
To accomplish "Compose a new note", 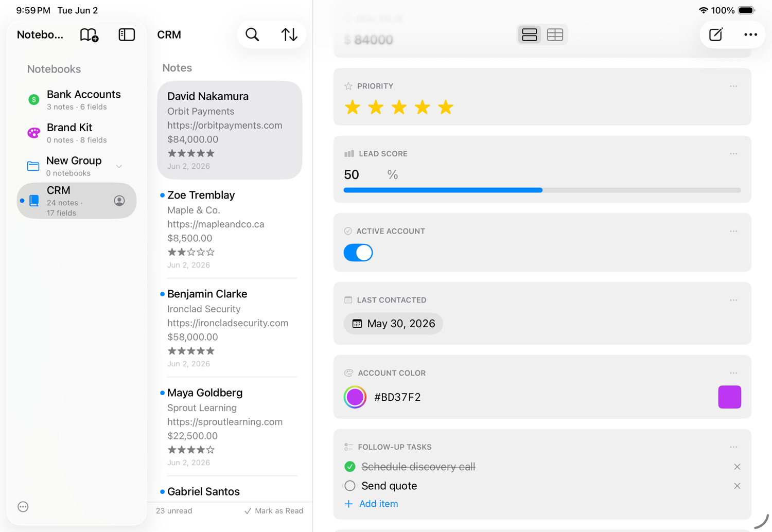I will (x=716, y=34).
